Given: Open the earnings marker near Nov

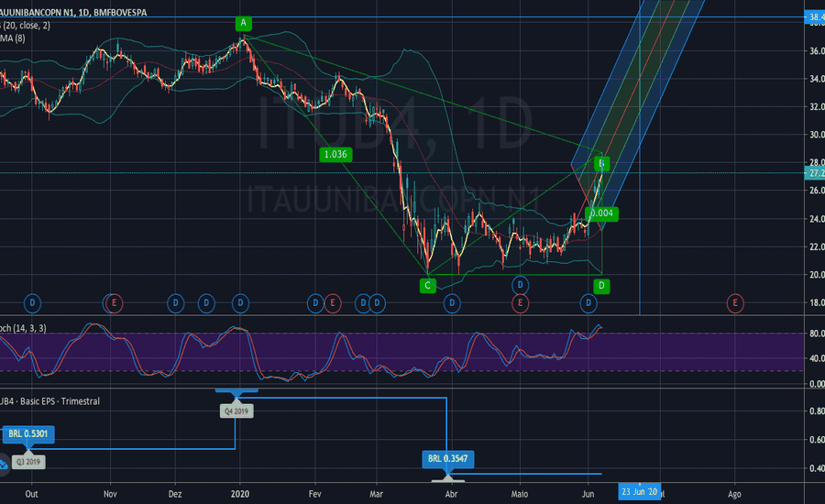Looking at the screenshot, I should click(114, 303).
